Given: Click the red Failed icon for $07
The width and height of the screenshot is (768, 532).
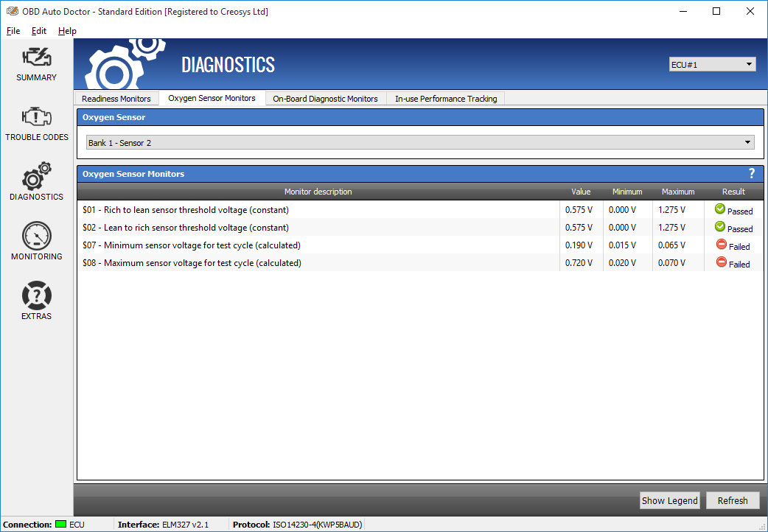Looking at the screenshot, I should point(721,245).
